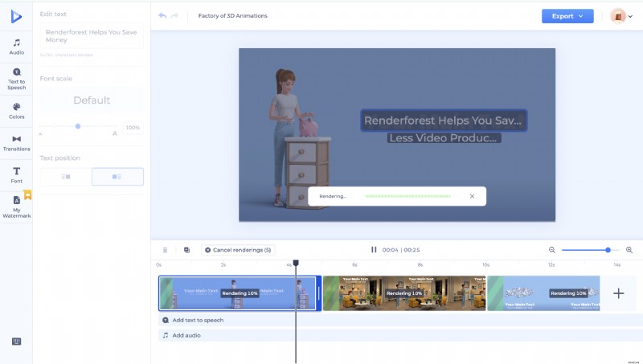The width and height of the screenshot is (643, 364).
Task: Click the music note on audio track
Action: click(166, 335)
